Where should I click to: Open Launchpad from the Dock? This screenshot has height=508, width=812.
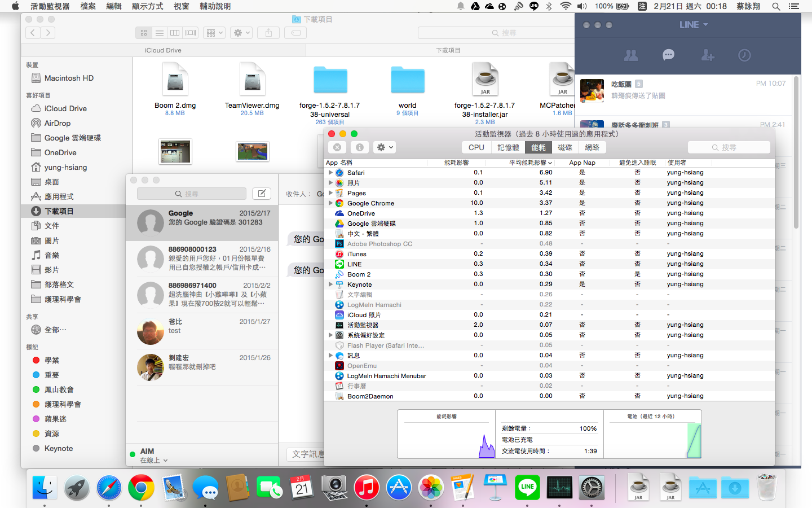(x=77, y=487)
